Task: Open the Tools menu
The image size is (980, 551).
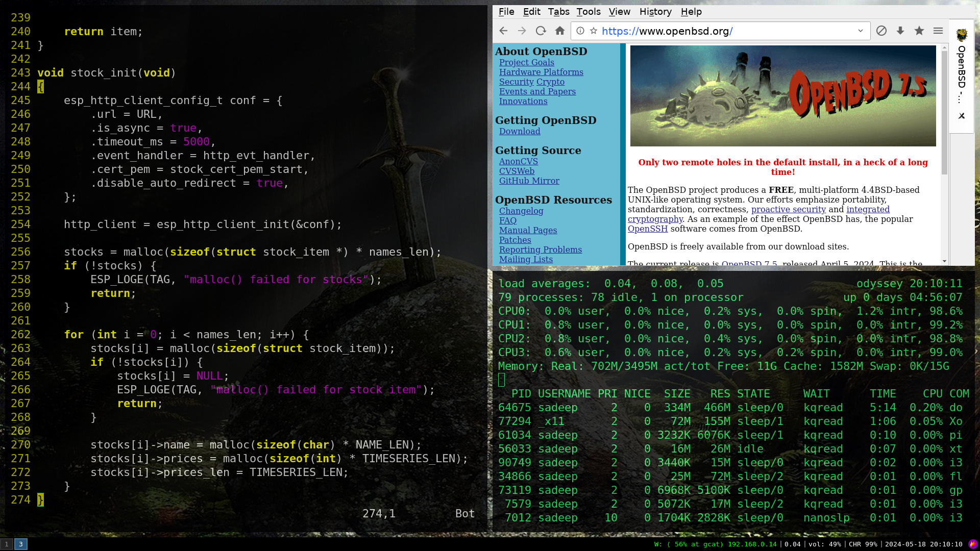Action: (588, 12)
